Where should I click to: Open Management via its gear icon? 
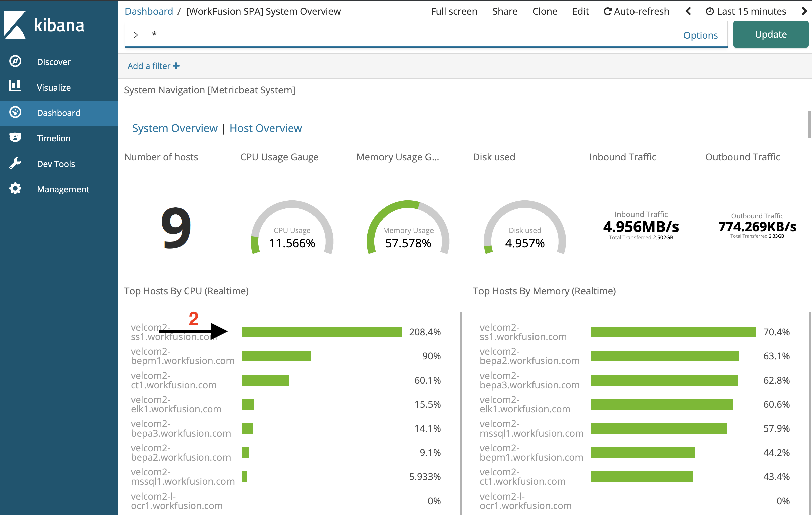point(15,189)
